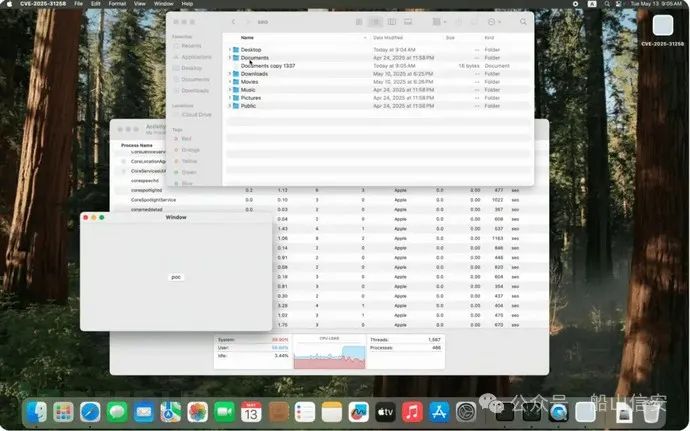The height and width of the screenshot is (431, 690).
Task: Expand the Public folder disclosure triangle
Action: click(x=230, y=106)
